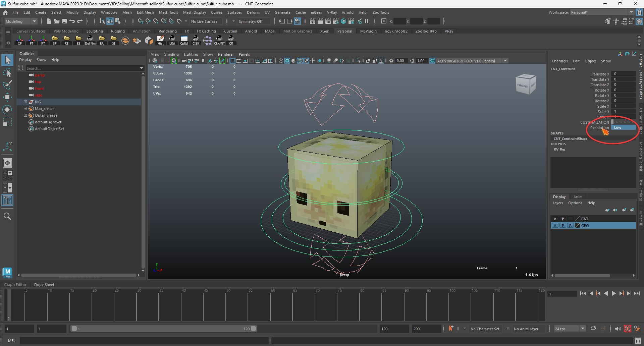Toggle the loop playback icon
This screenshot has height=346, width=644.
point(593,329)
